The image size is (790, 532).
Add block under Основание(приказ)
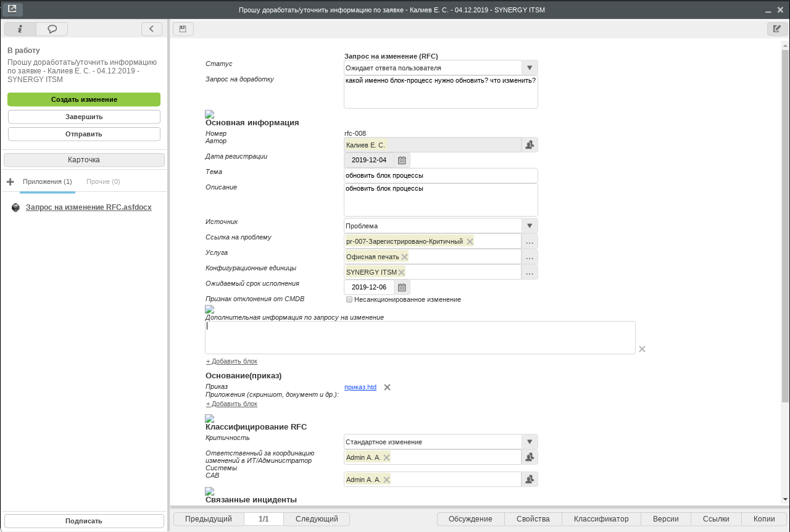[231, 404]
